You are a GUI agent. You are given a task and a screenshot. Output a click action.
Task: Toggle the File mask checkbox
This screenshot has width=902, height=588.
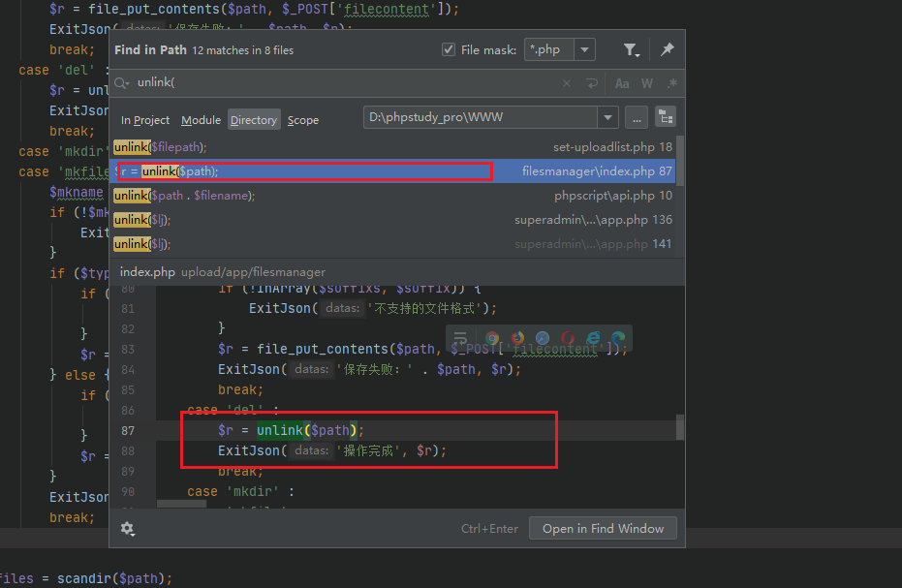click(449, 49)
